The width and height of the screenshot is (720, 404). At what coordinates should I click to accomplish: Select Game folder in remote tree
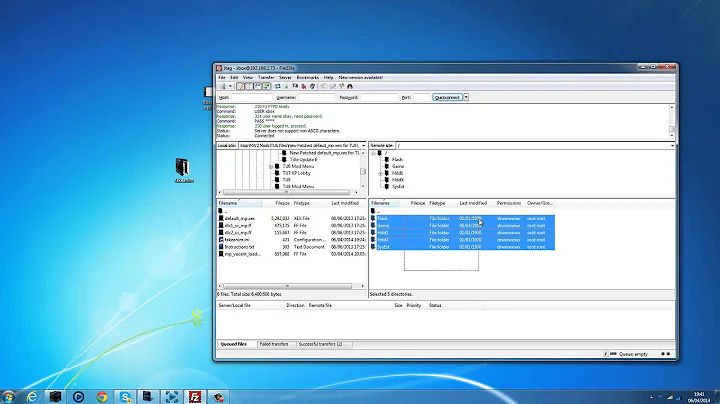point(398,166)
